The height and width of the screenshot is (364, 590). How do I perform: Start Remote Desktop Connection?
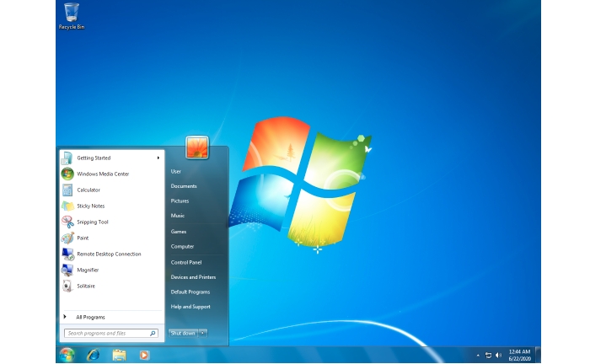[x=108, y=254]
